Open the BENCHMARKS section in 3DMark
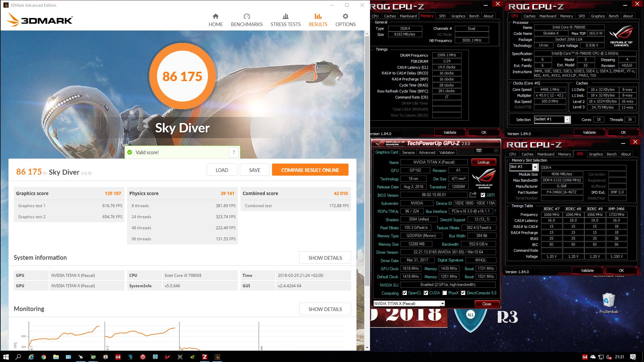Screen dimensions: 644x362 [247, 20]
